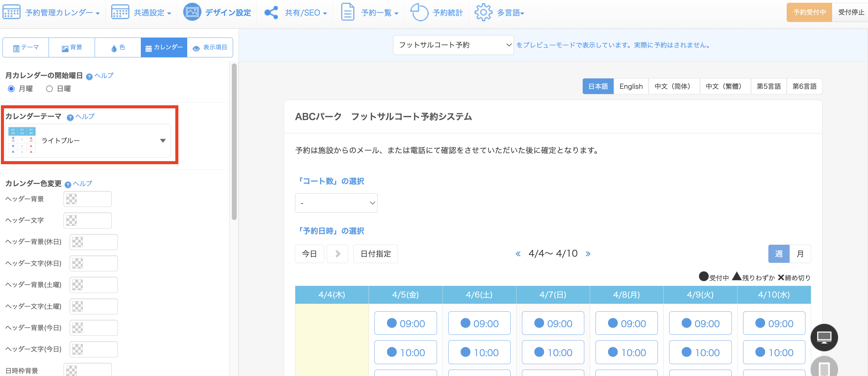Open the 共有/SEO share icon menu

coord(271,13)
